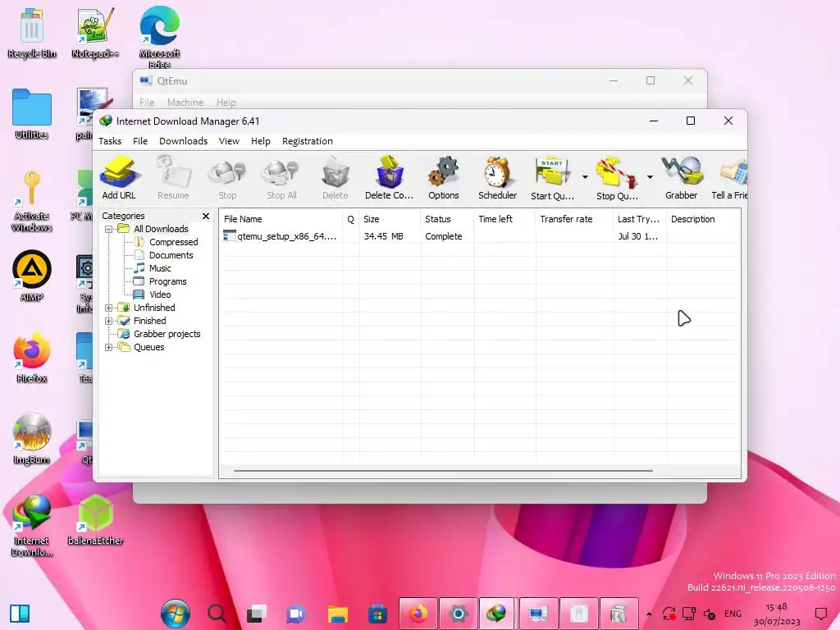Select the Music category
Viewport: 840px width, 630px height.
(160, 268)
